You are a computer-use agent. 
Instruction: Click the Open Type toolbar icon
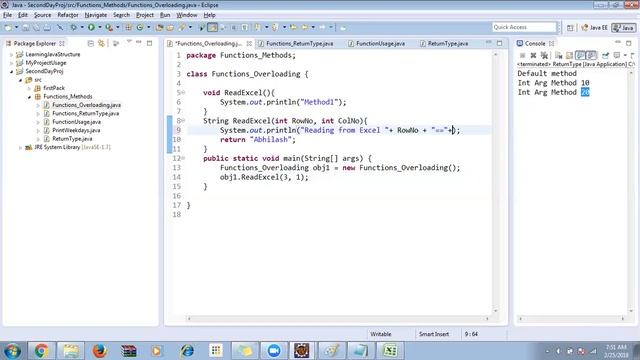[x=159, y=27]
